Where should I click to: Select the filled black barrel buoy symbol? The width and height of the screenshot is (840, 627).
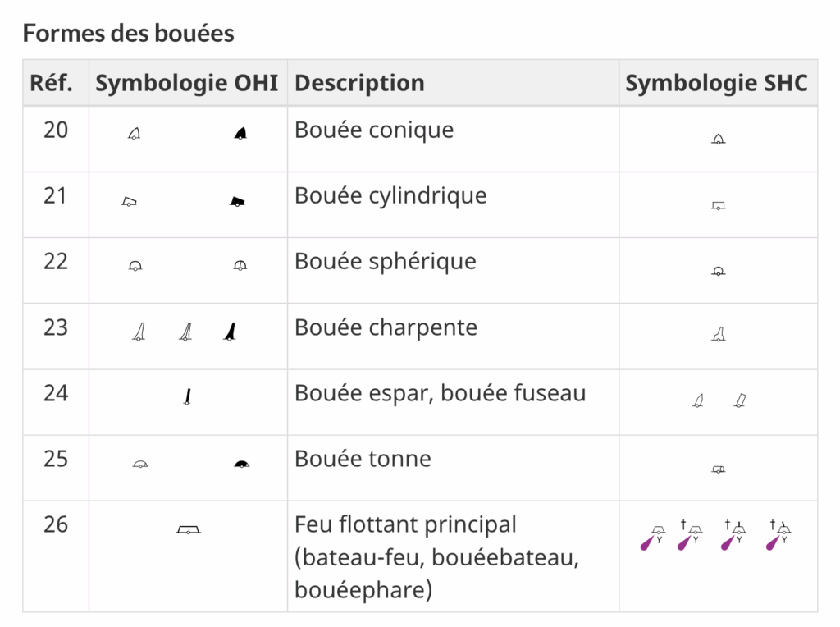[x=240, y=465]
